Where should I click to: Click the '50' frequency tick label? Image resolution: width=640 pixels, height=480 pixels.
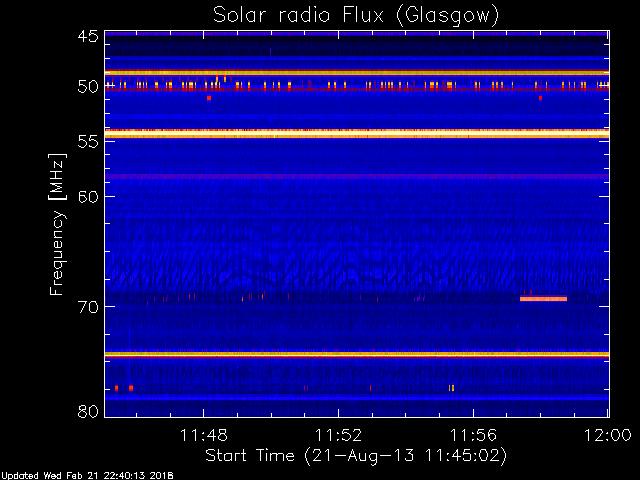click(x=88, y=87)
